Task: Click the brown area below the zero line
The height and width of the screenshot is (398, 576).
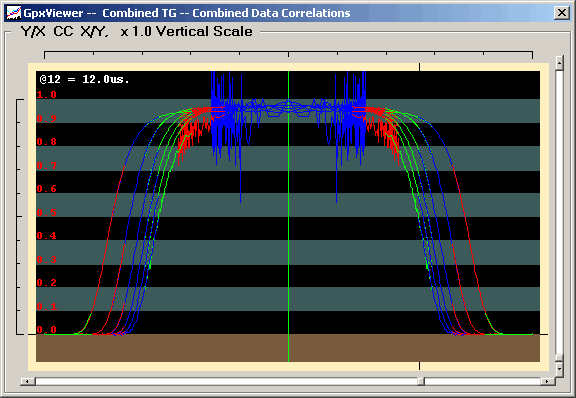Action: [288, 348]
